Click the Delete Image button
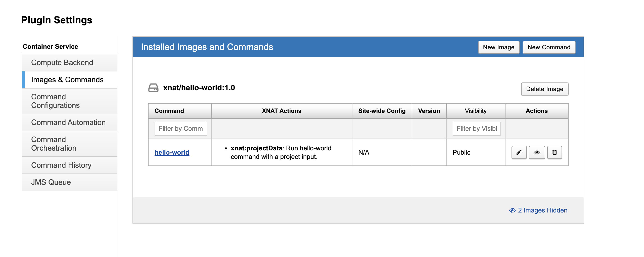The width and height of the screenshot is (644, 257). [x=544, y=89]
